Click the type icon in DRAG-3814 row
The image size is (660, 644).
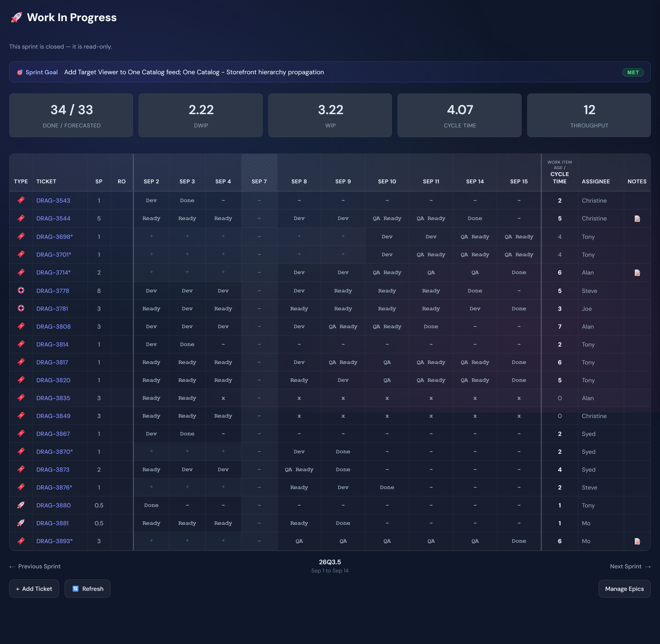[21, 344]
